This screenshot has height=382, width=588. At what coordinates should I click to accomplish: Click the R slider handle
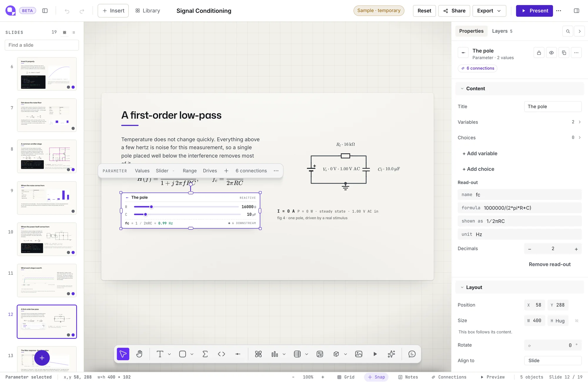(x=151, y=207)
